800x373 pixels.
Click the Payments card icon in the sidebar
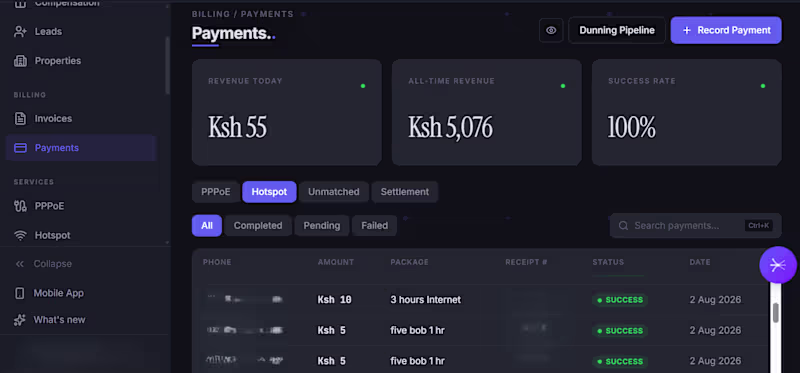(20, 148)
